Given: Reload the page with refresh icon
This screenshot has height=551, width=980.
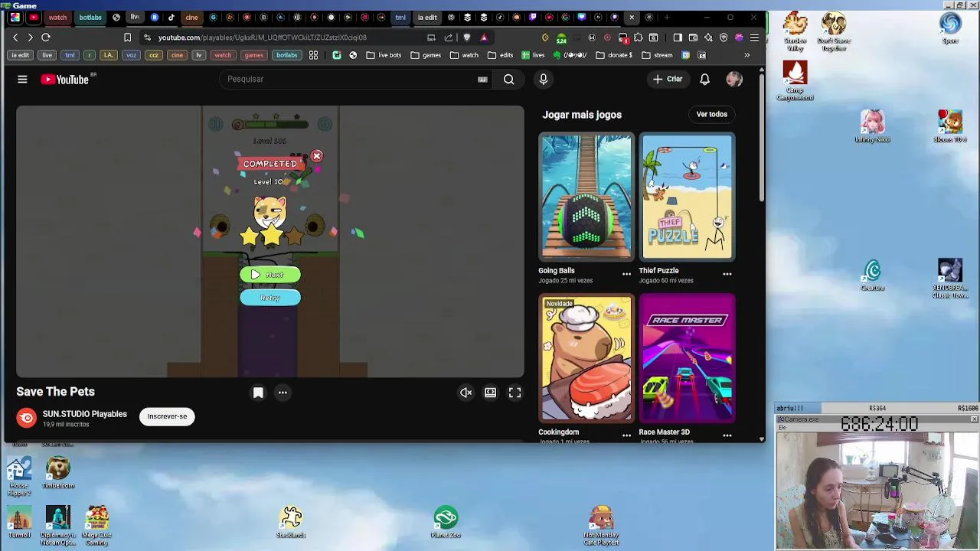Looking at the screenshot, I should click(x=46, y=37).
